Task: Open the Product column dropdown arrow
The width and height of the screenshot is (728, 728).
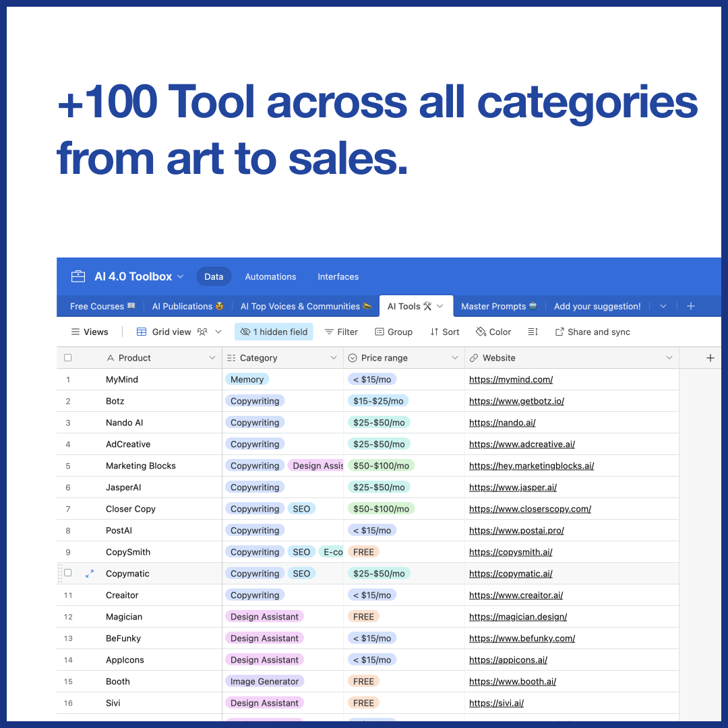Action: (x=212, y=358)
